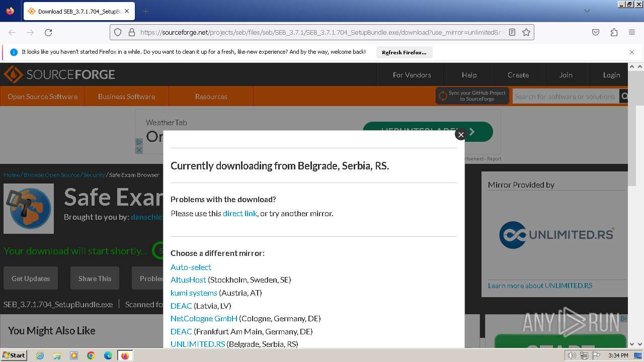Open the Resources tab
This screenshot has height=362, width=644.
(211, 97)
